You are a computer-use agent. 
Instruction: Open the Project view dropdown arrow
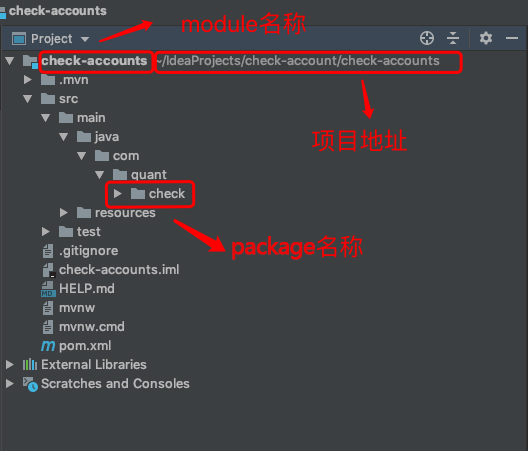pos(85,39)
